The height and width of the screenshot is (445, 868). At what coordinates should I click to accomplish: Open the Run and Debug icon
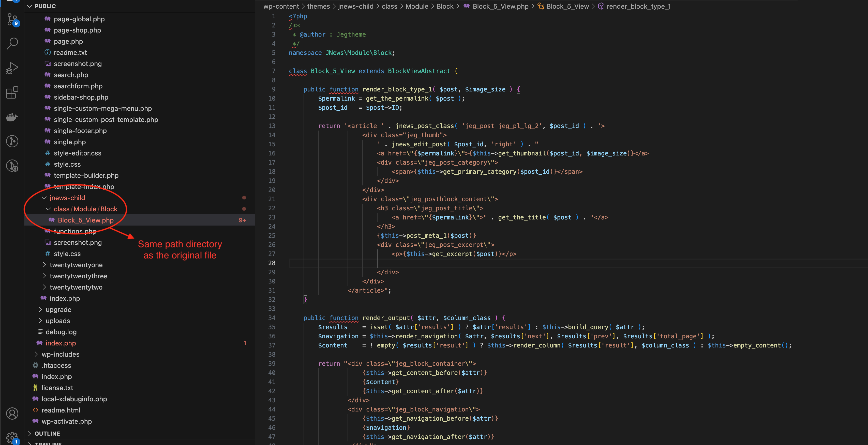click(x=12, y=68)
